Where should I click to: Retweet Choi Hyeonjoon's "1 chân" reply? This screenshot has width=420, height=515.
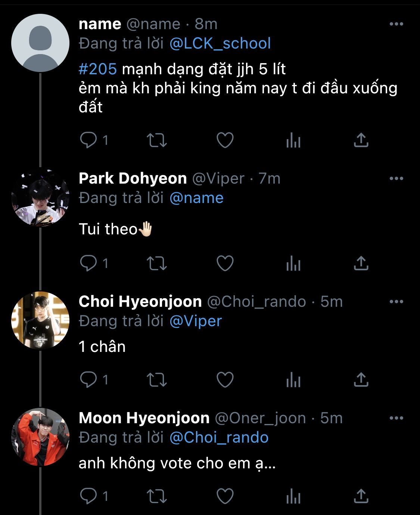(157, 380)
